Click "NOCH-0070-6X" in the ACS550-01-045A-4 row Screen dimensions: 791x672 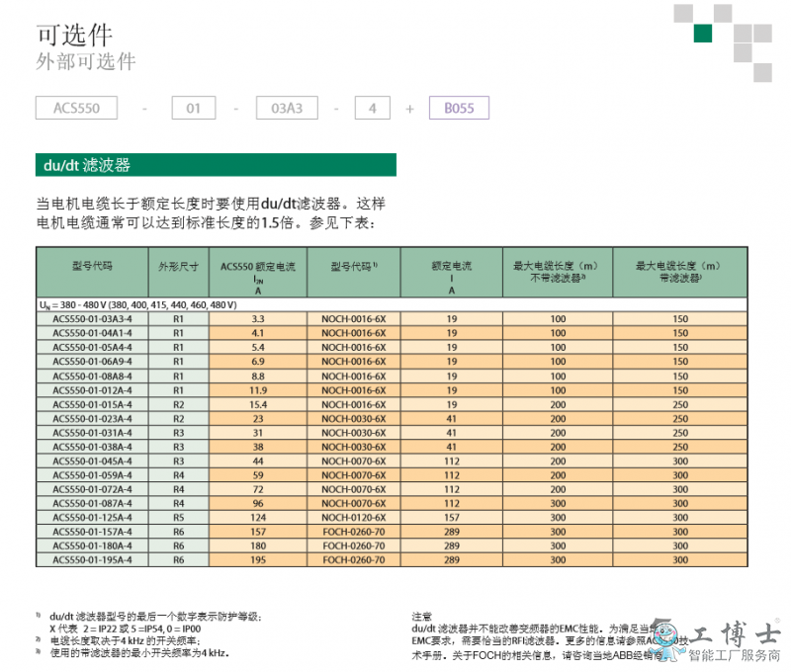click(354, 462)
